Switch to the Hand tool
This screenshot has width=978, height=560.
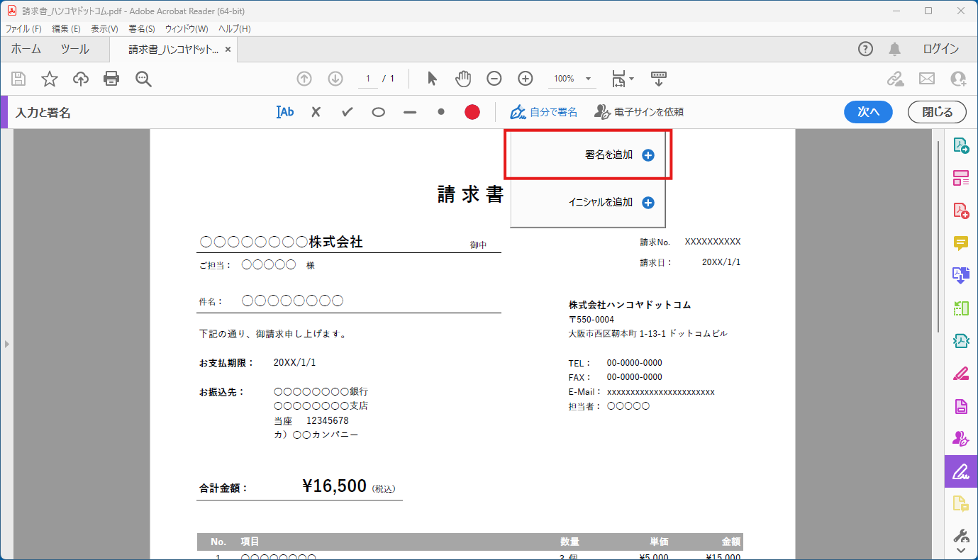pyautogui.click(x=462, y=79)
